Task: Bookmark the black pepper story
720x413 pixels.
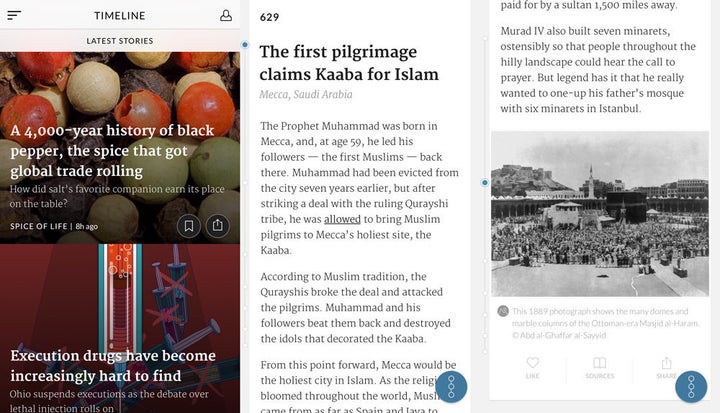Action: tap(189, 226)
